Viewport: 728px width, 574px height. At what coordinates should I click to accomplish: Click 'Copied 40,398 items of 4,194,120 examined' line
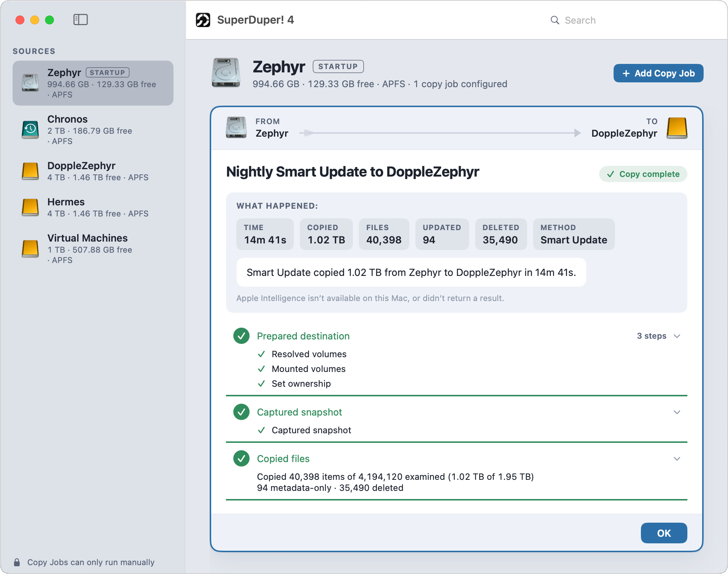[395, 476]
